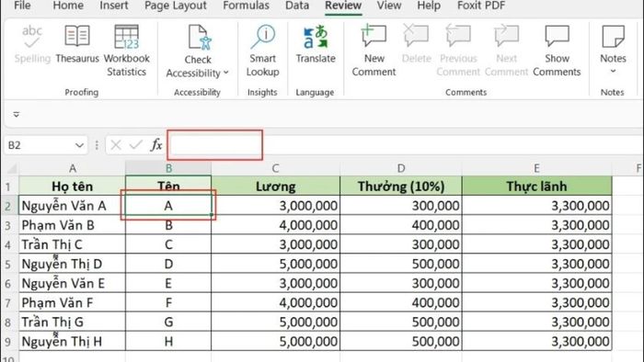Go to Previous Comment
The width and height of the screenshot is (644, 362).
pyautogui.click(x=458, y=51)
